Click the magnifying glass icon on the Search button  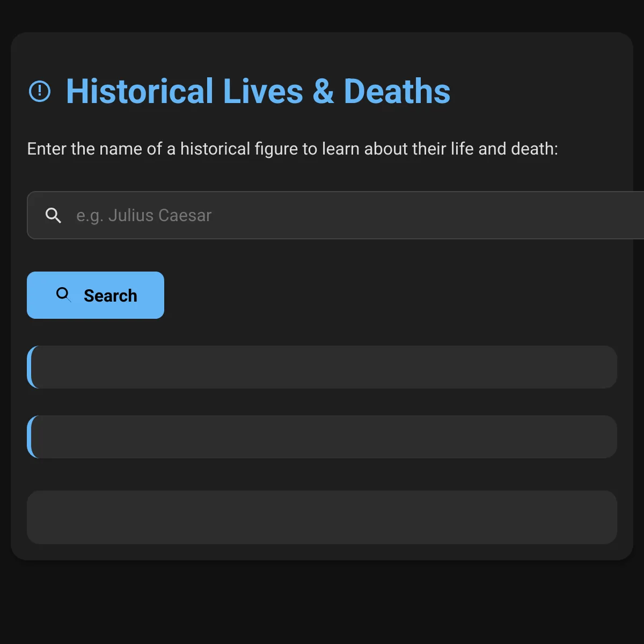pos(64,295)
